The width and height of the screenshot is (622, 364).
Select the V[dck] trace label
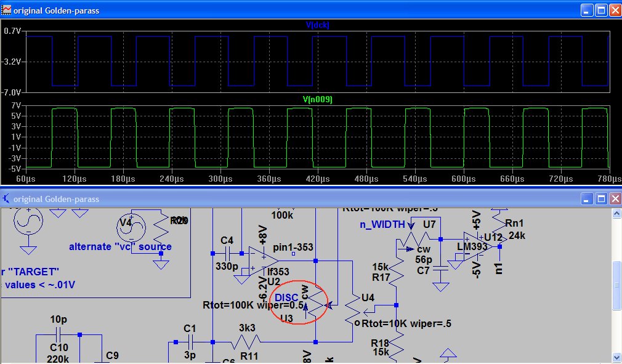click(x=317, y=25)
